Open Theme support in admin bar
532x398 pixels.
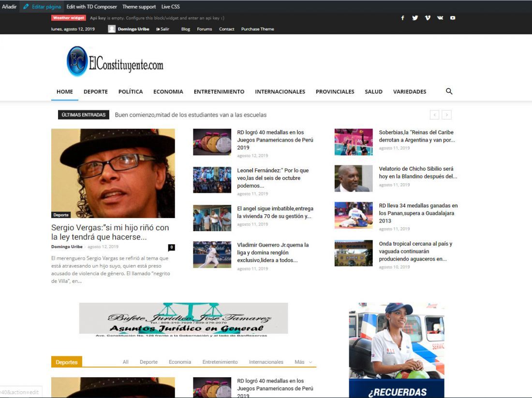click(139, 6)
